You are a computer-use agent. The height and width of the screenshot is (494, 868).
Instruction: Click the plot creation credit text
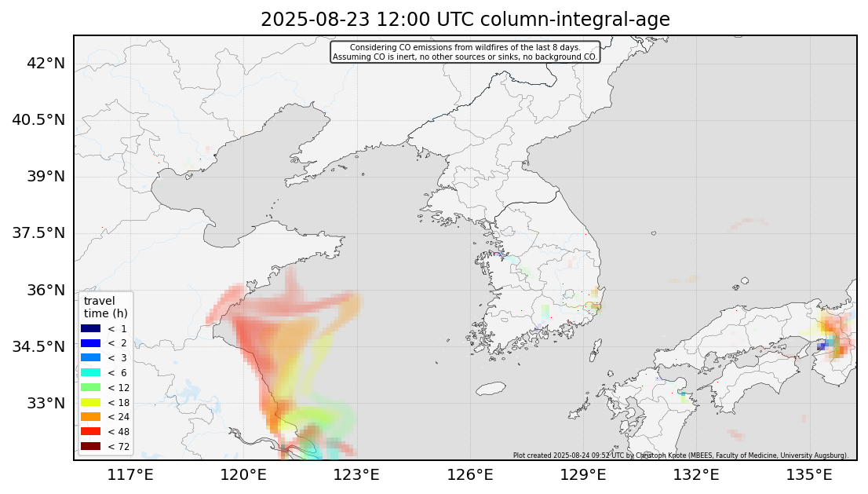[x=680, y=455]
